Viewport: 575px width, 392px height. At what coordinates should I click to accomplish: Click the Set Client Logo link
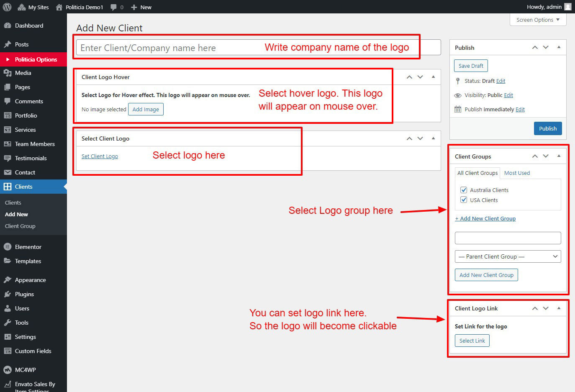[x=100, y=156]
